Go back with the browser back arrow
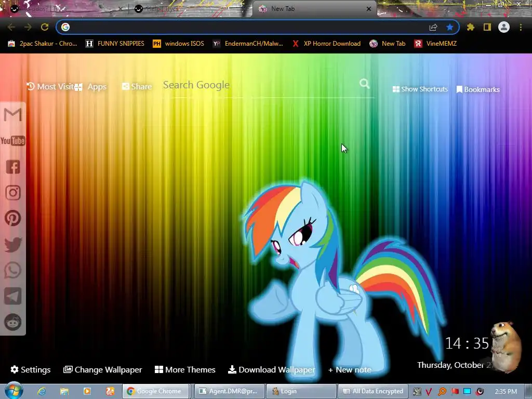Viewport: 532px width, 399px height. pos(11,27)
